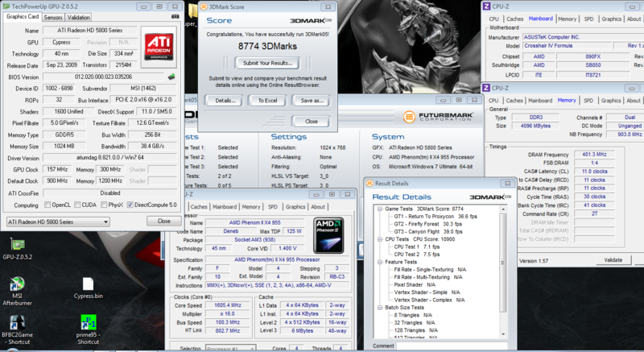Open the SPD tab in the memory CPU-Z window
644x352 pixels.
(x=588, y=100)
